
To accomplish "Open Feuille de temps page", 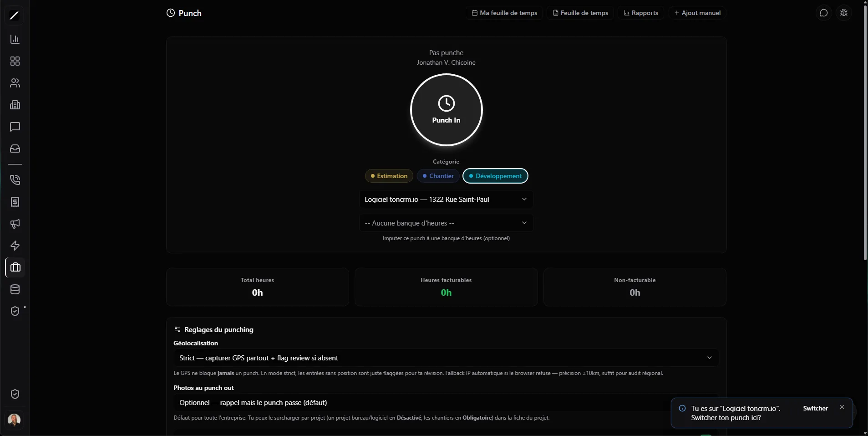I will click(580, 13).
